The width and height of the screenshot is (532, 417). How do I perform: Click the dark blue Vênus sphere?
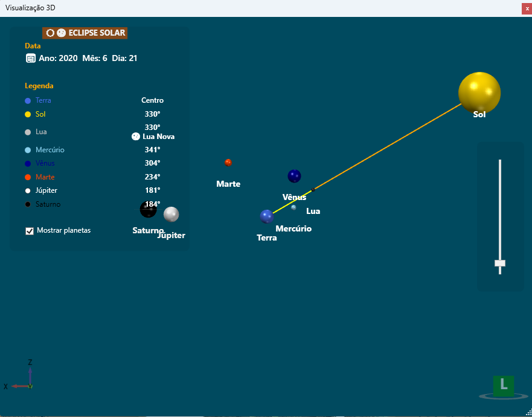294,176
